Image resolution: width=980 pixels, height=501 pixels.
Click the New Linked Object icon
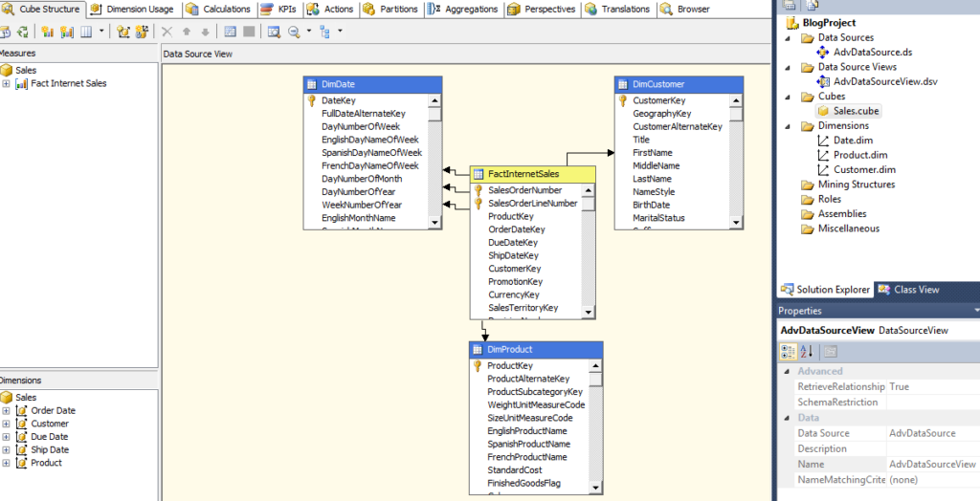click(142, 32)
